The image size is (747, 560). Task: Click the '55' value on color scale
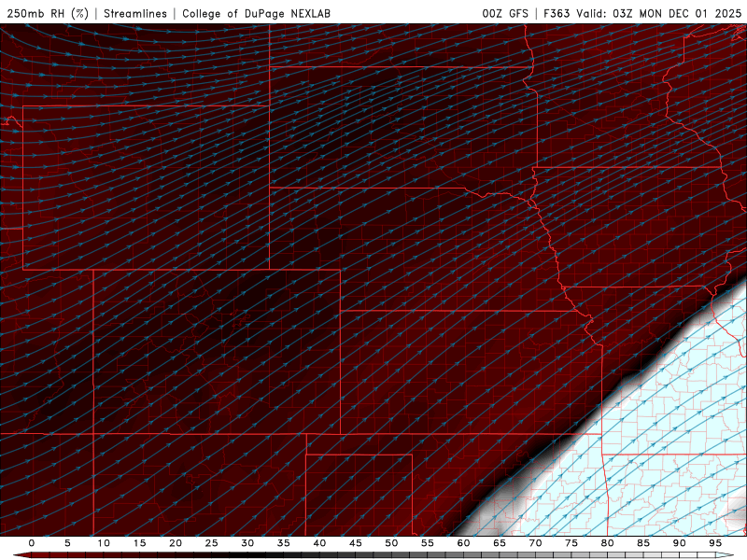(428, 543)
